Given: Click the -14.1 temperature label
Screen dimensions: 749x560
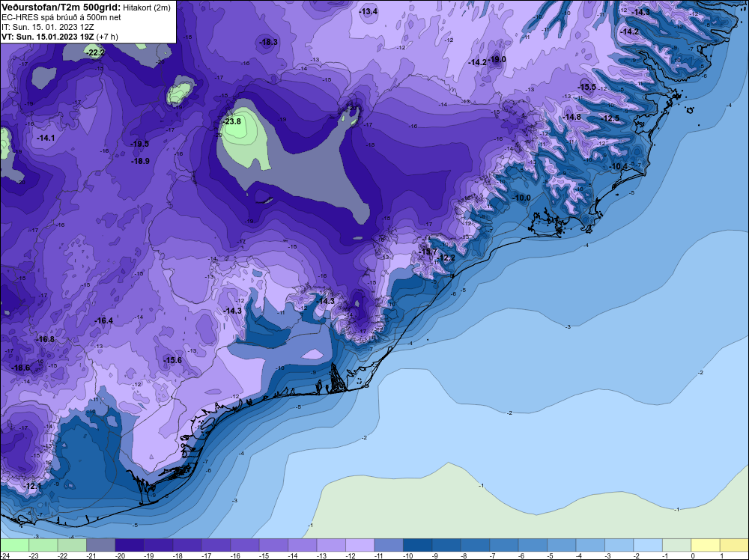Looking at the screenshot, I should (46, 138).
